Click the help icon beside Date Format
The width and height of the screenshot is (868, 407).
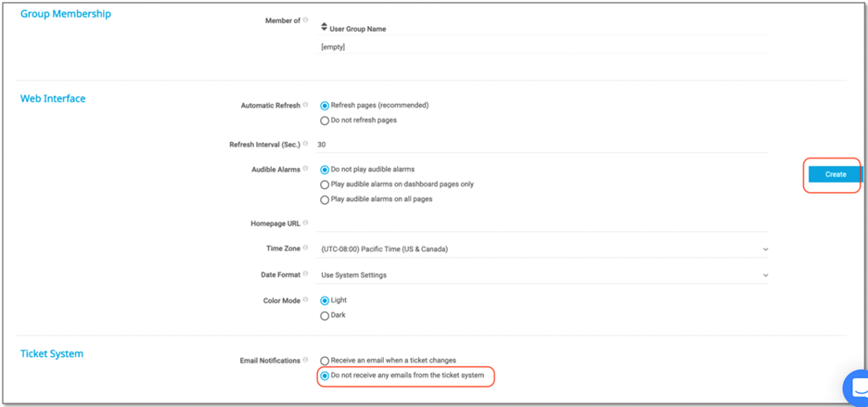click(x=305, y=274)
